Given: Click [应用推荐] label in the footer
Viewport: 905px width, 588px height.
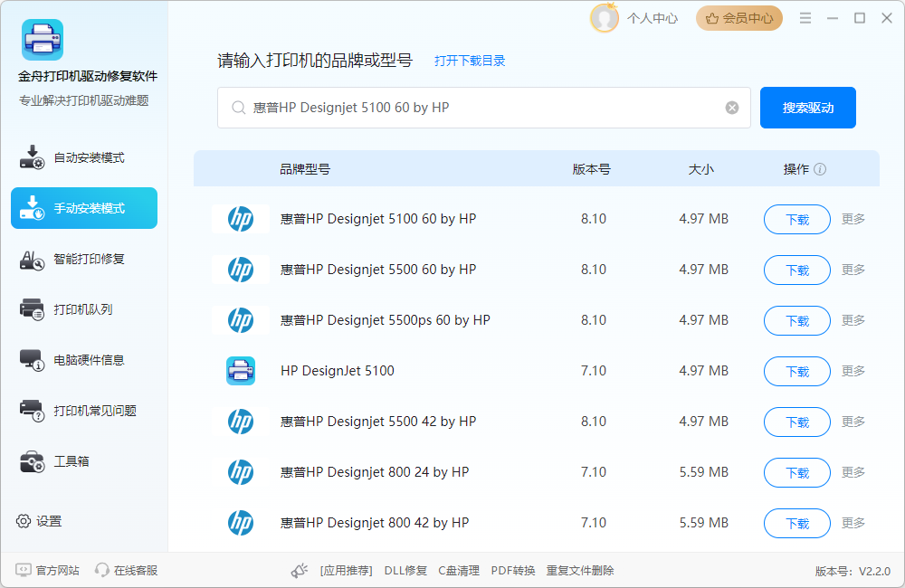Looking at the screenshot, I should point(346,571).
